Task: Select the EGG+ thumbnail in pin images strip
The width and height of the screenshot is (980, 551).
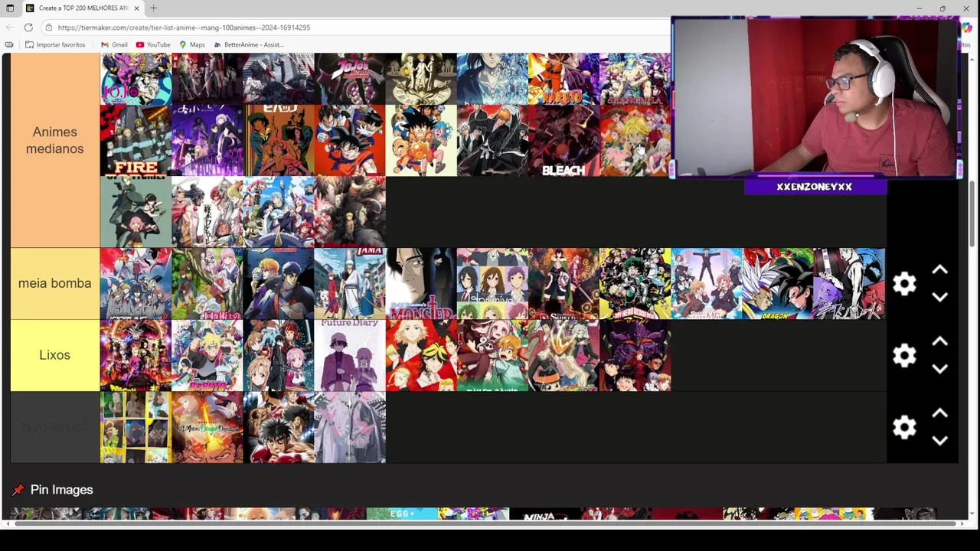Action: pyautogui.click(x=402, y=514)
